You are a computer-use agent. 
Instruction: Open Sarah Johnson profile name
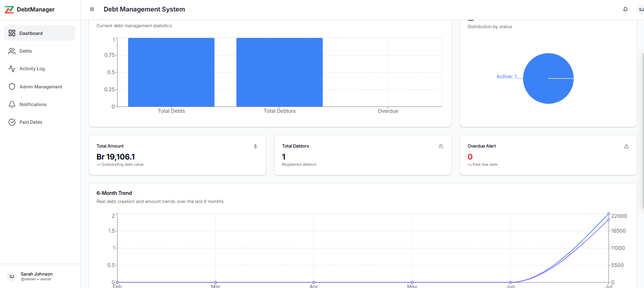pos(36,274)
